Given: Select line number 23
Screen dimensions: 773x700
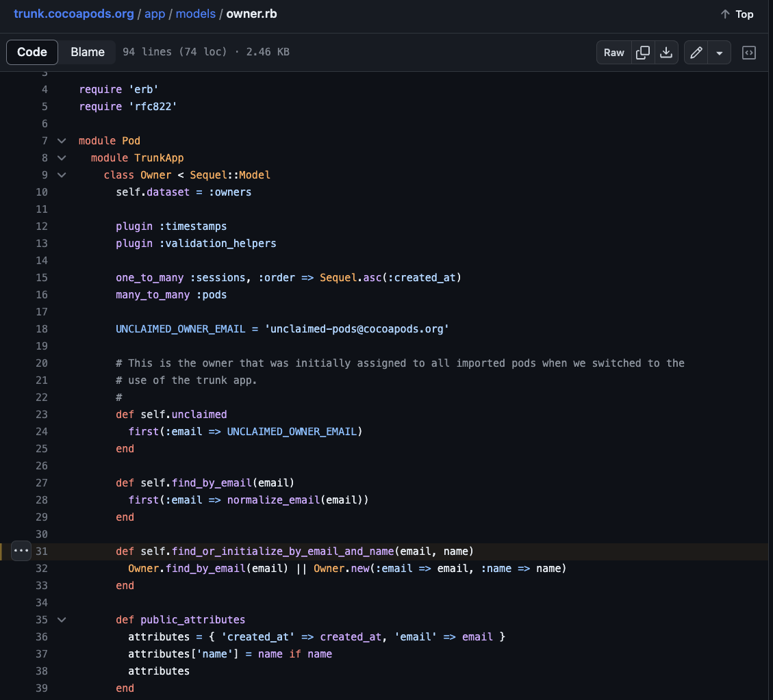Looking at the screenshot, I should [42, 414].
